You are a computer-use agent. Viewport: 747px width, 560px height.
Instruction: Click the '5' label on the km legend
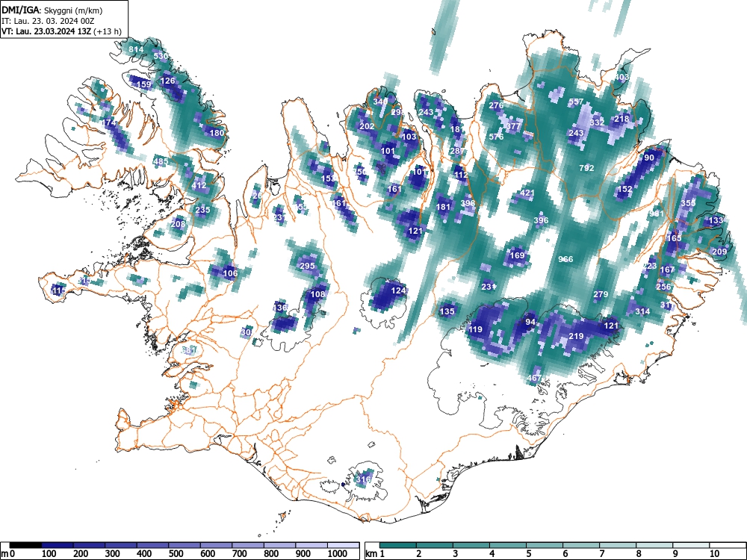click(528, 554)
